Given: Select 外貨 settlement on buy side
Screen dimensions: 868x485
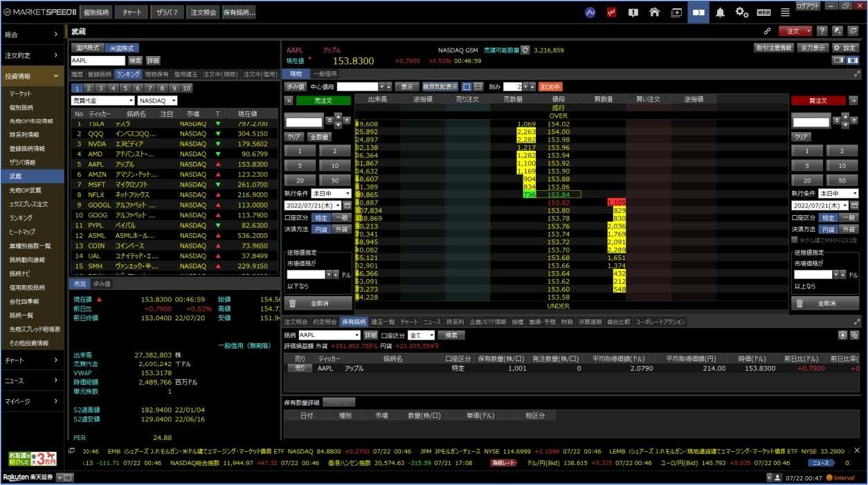Looking at the screenshot, I should point(849,229).
